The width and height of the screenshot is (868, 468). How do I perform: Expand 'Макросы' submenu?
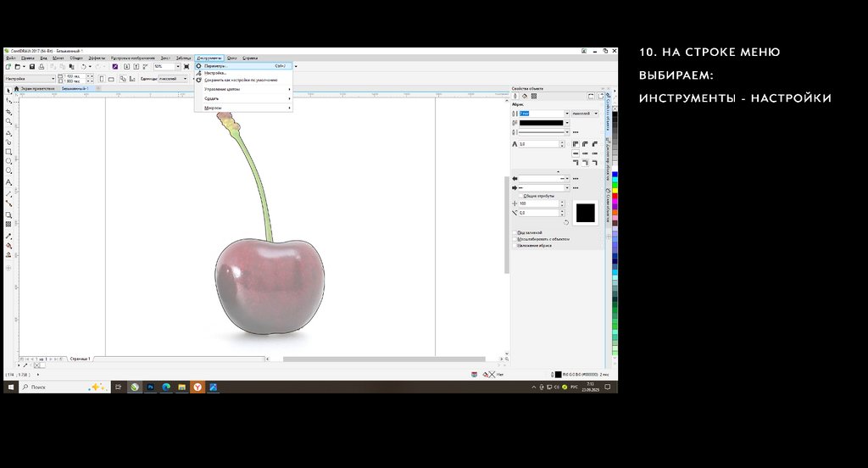[243, 108]
